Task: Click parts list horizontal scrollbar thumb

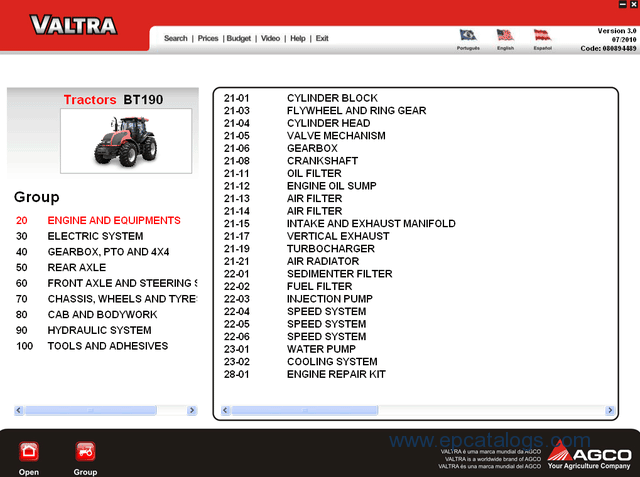Action: point(304,410)
